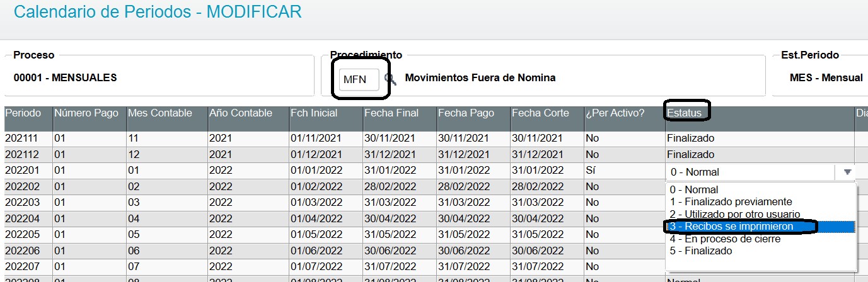Pick 2 - Utilizado por otro usuario
868x282 pixels.
pyautogui.click(x=760, y=214)
